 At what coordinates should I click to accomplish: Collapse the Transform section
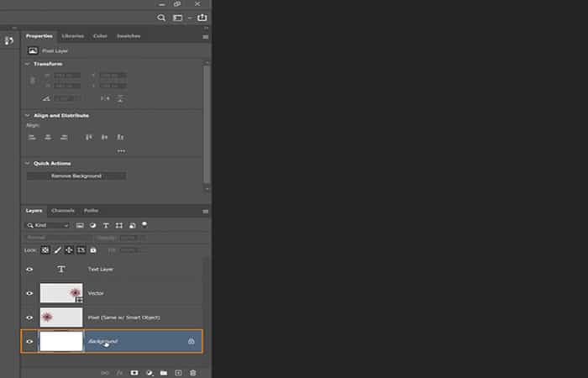(27, 64)
